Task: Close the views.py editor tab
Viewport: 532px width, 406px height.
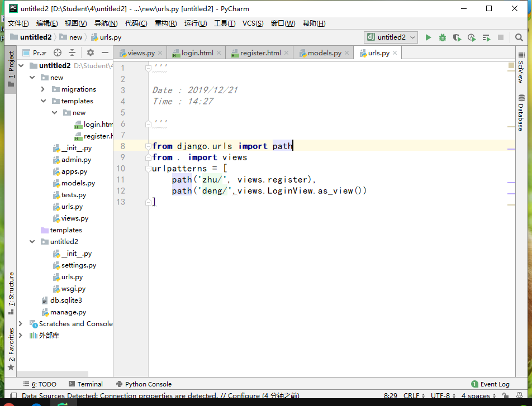Action: pos(160,53)
